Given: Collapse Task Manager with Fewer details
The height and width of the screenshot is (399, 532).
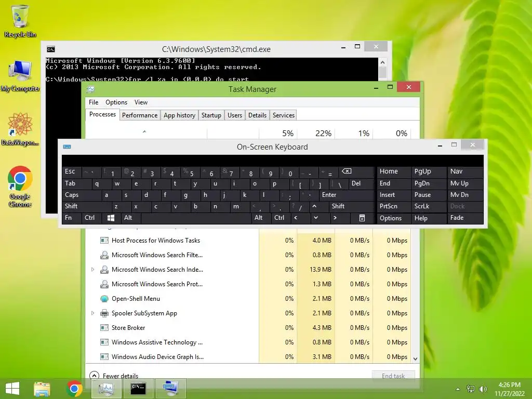Looking at the screenshot, I should (x=114, y=376).
